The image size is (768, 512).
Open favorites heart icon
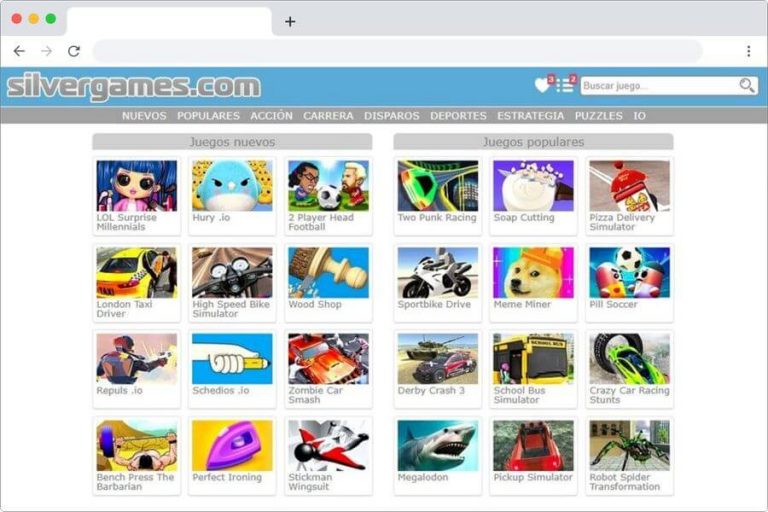pyautogui.click(x=543, y=85)
